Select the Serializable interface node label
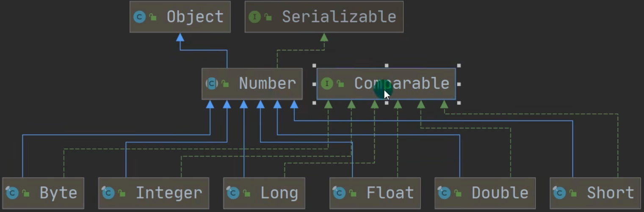 pos(339,17)
